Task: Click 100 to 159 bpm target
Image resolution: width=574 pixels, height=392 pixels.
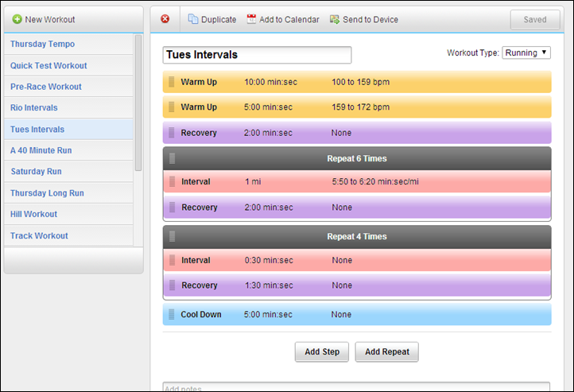Action: pos(361,82)
